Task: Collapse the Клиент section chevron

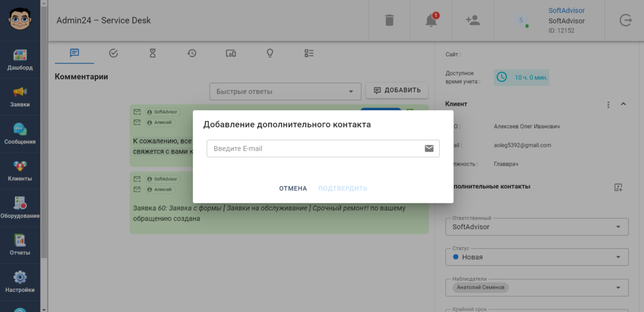Action: 623,104
